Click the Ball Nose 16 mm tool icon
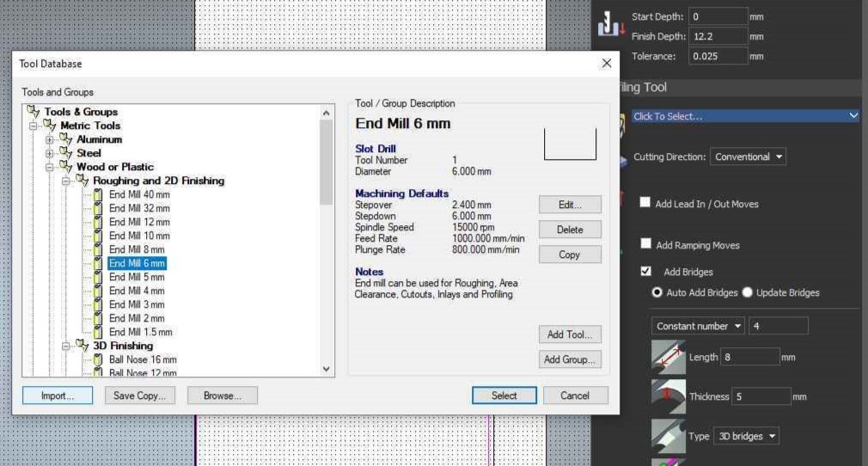This screenshot has width=868, height=466. pyautogui.click(x=98, y=359)
